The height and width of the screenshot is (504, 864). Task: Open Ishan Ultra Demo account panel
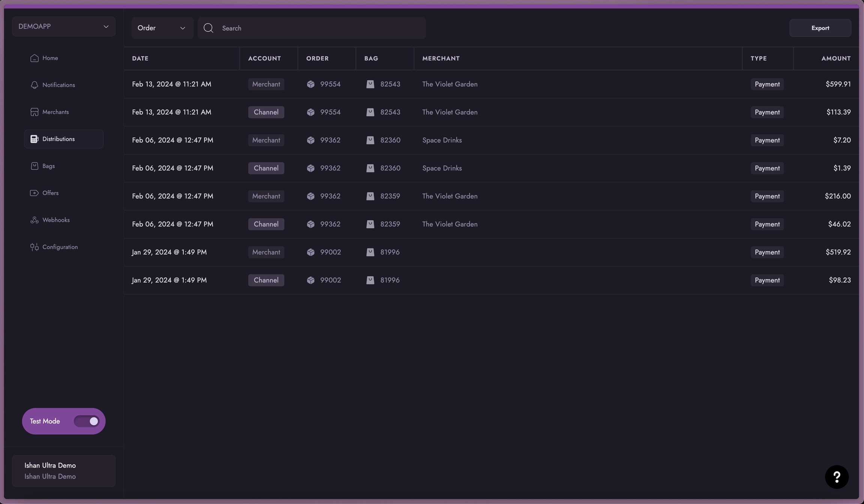tap(64, 471)
